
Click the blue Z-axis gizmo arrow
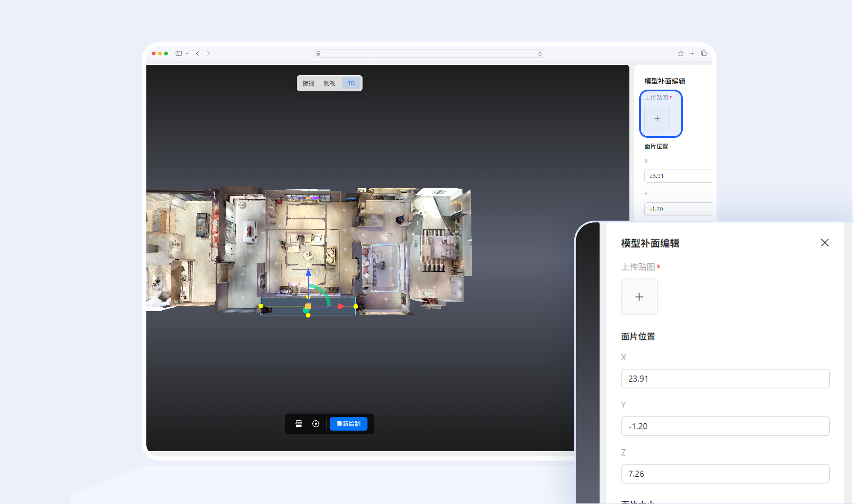coord(308,273)
